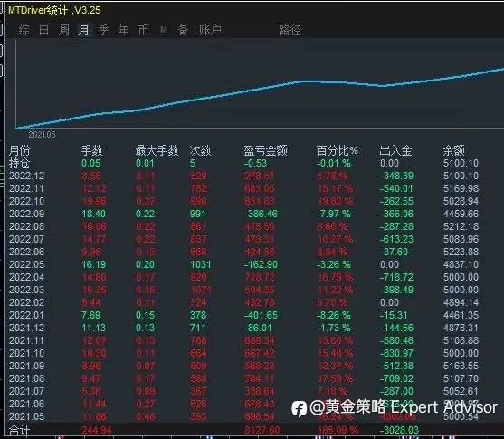Viewport: 504px width, 439px height.
Task: Open the 周 weekly statistics tab
Action: pyautogui.click(x=64, y=31)
